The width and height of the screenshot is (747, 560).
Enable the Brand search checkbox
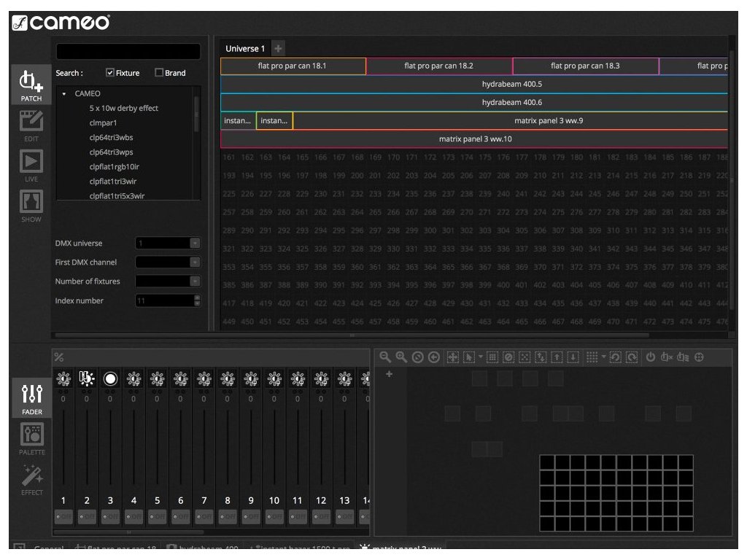pyautogui.click(x=159, y=73)
